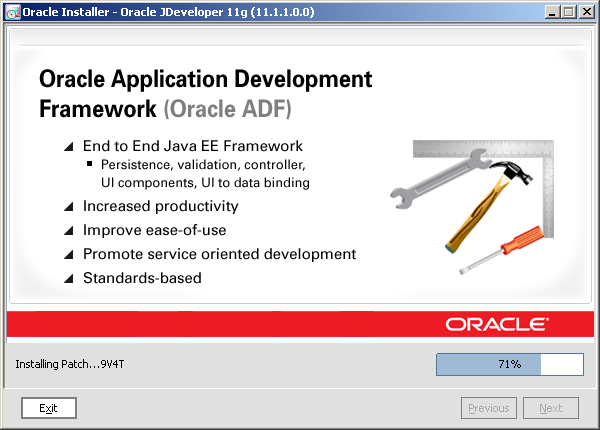This screenshot has height=430, width=600.
Task: Click 'Persistence, validation, controller,' sub-bullet
Action: [x=203, y=165]
